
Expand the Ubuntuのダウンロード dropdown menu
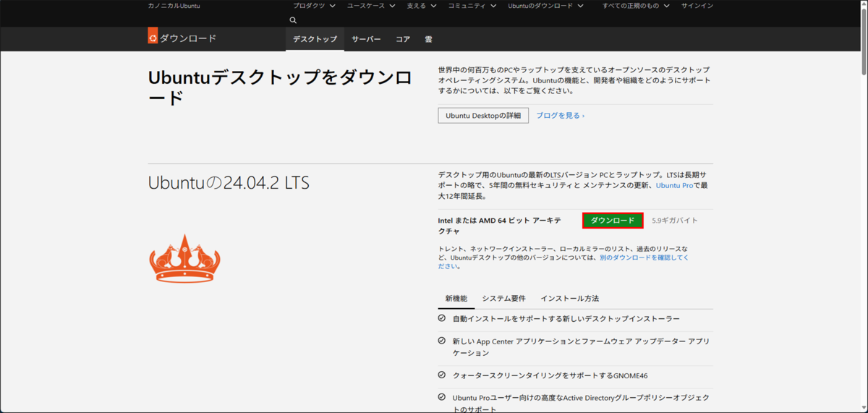tap(545, 6)
